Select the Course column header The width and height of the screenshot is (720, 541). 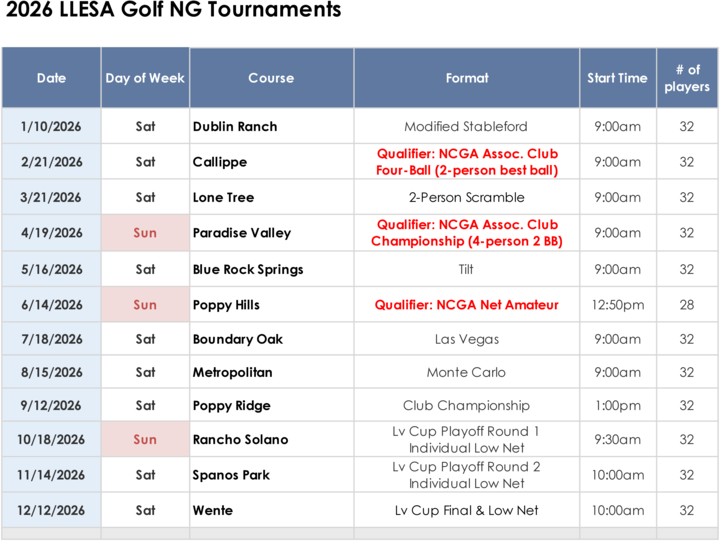click(271, 78)
